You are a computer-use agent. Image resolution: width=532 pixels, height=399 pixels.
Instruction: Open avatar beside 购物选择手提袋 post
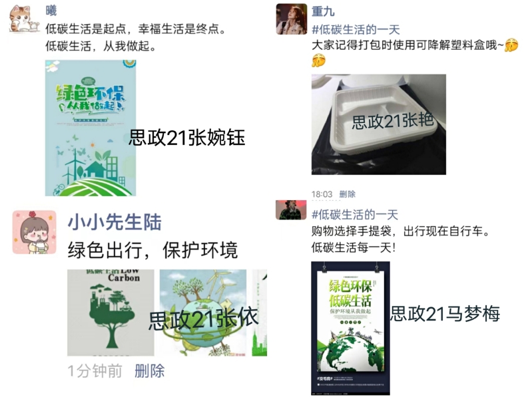(x=291, y=210)
